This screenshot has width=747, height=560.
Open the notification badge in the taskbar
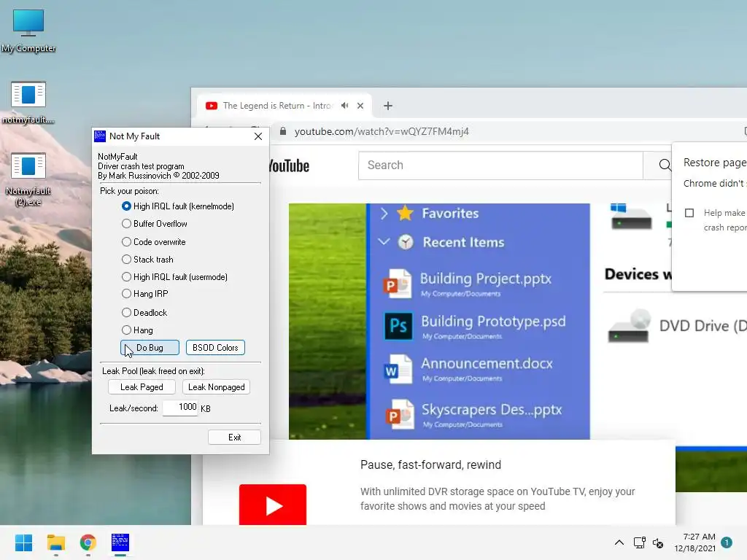(x=727, y=542)
